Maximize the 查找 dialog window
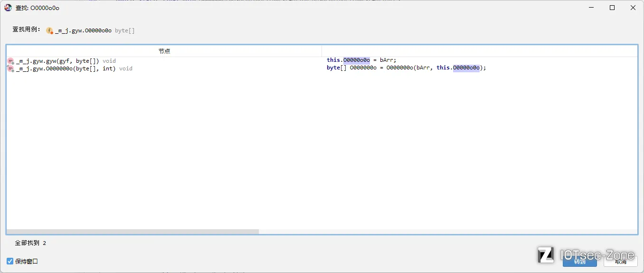Screen dimensions: 644x273 click(x=612, y=8)
